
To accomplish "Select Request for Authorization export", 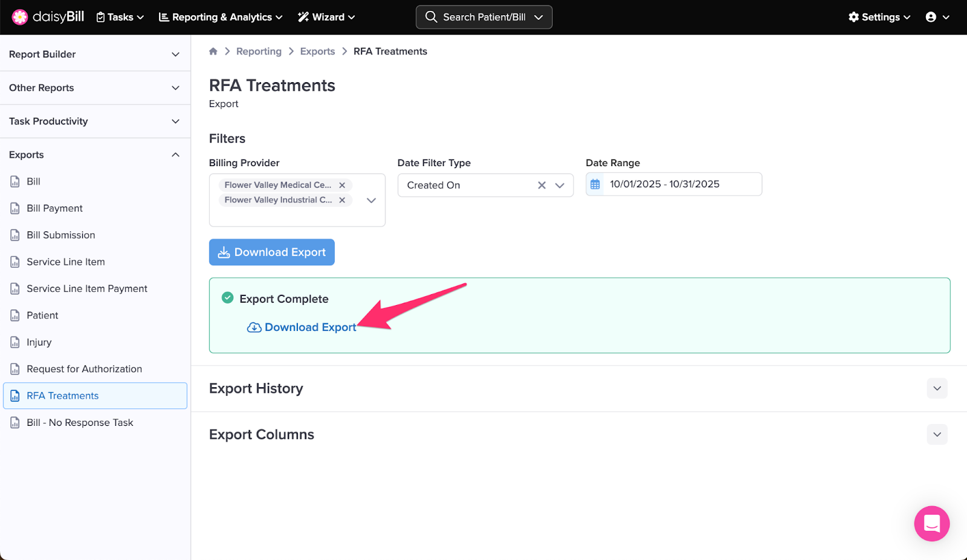I will point(84,369).
